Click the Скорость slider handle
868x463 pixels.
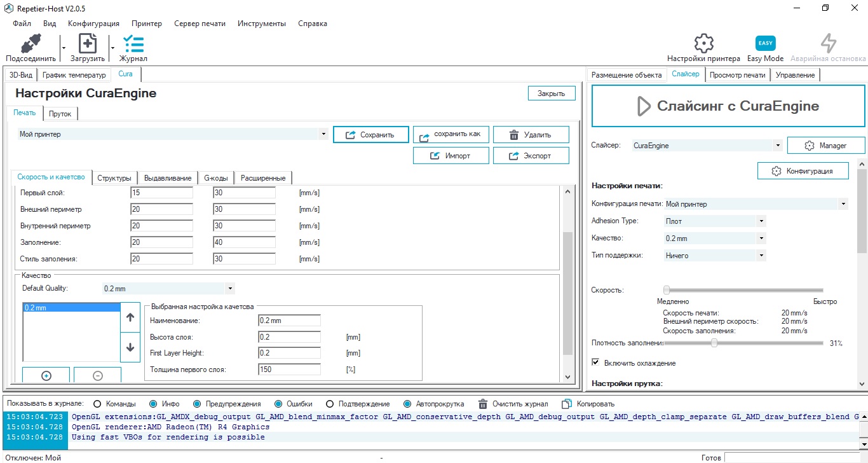667,290
